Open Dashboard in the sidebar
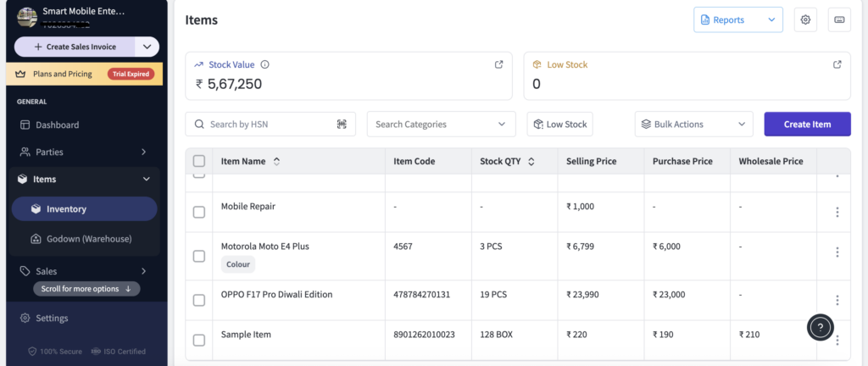Screen dimensions: 868x366 [57, 125]
